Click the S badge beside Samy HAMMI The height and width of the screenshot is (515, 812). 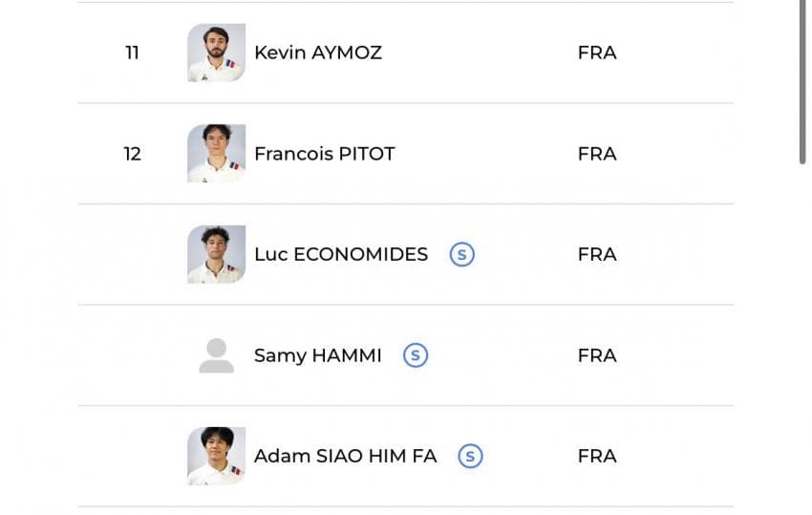(416, 355)
